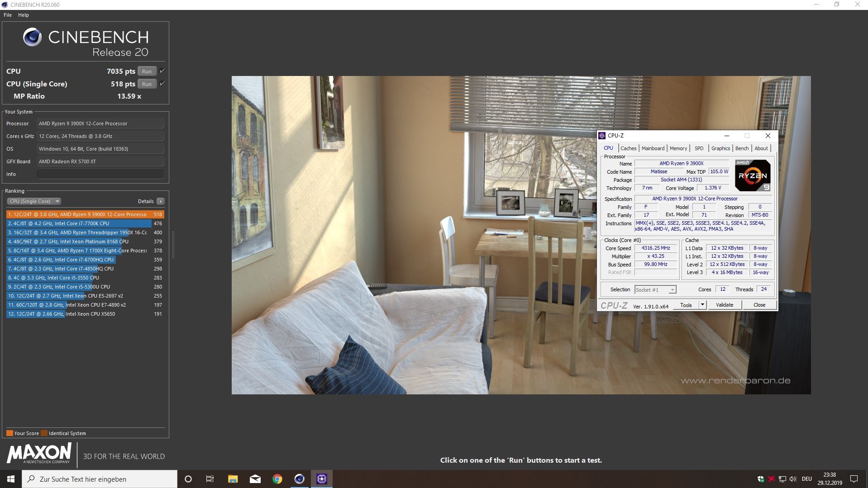Open the Tools dropdown arrow in CPU-Z
Image resolution: width=868 pixels, height=488 pixels.
702,305
